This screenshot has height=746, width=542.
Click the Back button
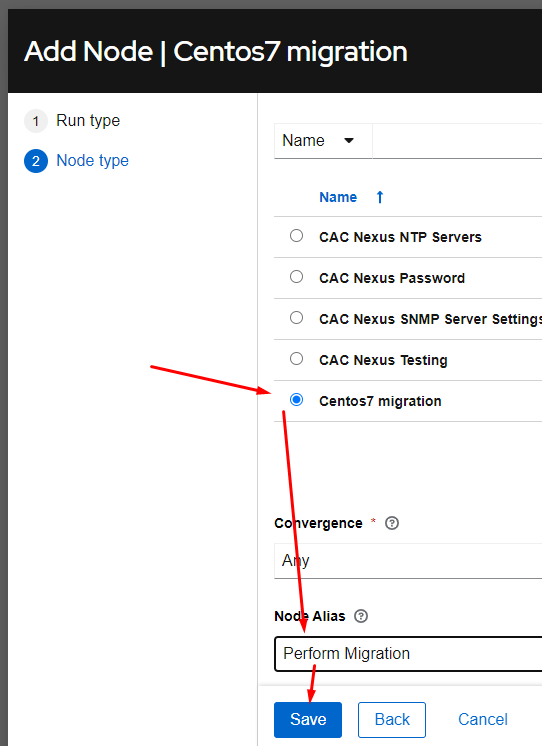click(392, 719)
